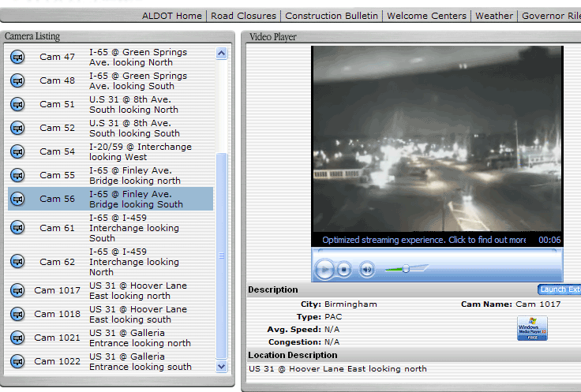Click camera icon for Cam 1022

point(17,362)
